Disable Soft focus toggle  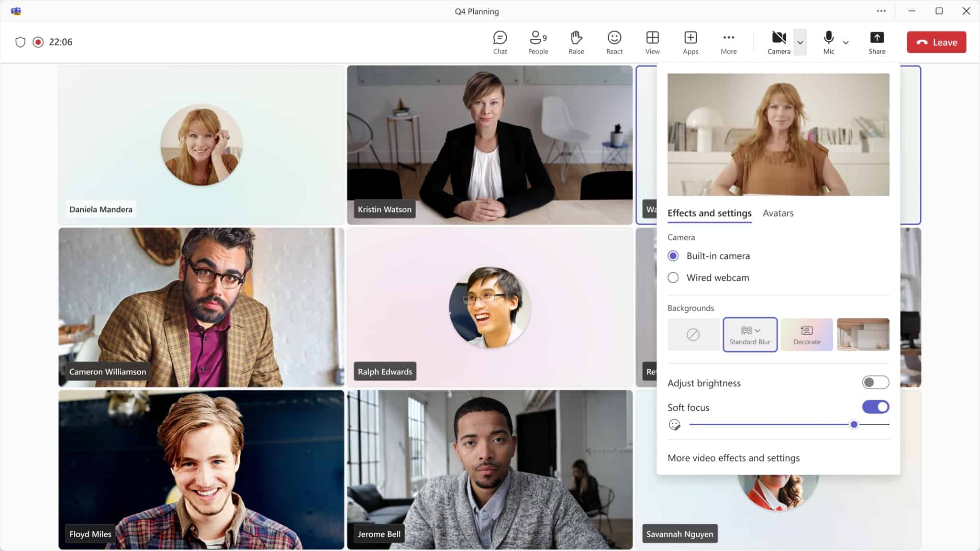tap(875, 407)
